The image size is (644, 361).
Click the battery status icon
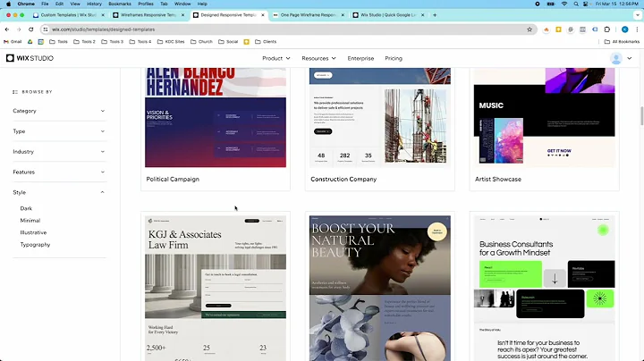click(x=551, y=4)
